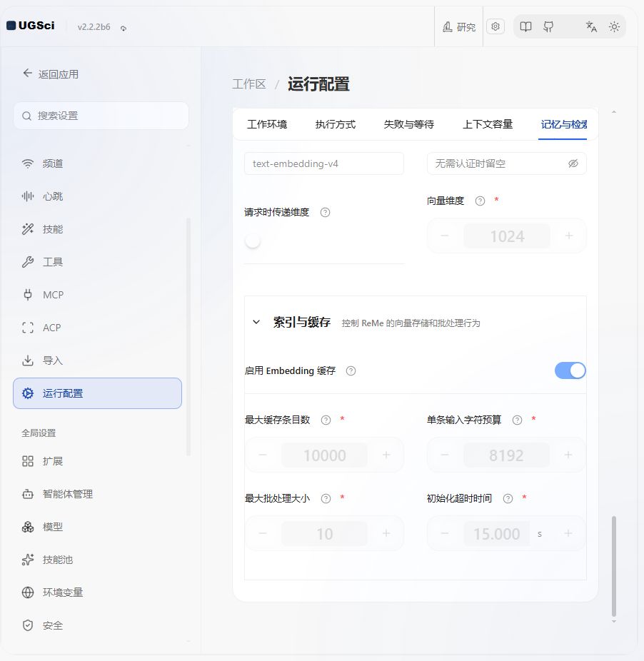Image resolution: width=644 pixels, height=661 pixels.
Task: Click the 模型 cubes icon
Action: coord(28,527)
